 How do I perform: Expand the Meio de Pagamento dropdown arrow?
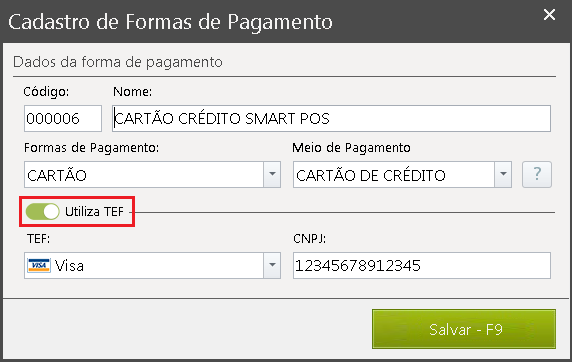(503, 175)
